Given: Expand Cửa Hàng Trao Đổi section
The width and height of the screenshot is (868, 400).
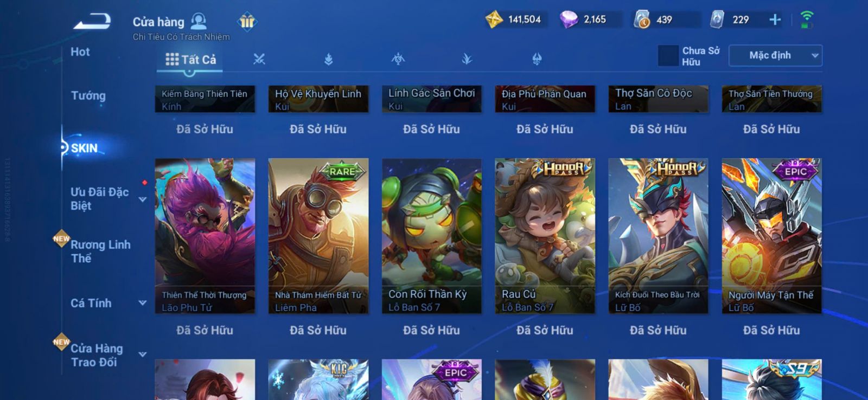Looking at the screenshot, I should coord(143,354).
